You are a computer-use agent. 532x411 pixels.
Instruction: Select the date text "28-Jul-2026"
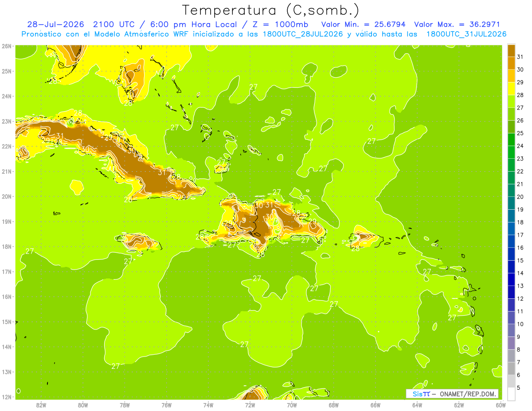point(55,24)
